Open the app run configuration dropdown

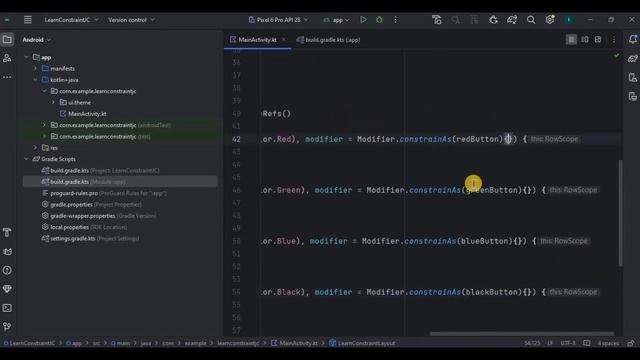point(337,20)
